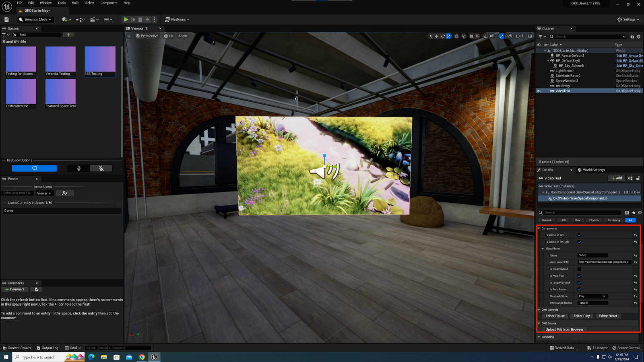
Task: Uncheck the Is Auto Play checkbox
Action: click(579, 276)
